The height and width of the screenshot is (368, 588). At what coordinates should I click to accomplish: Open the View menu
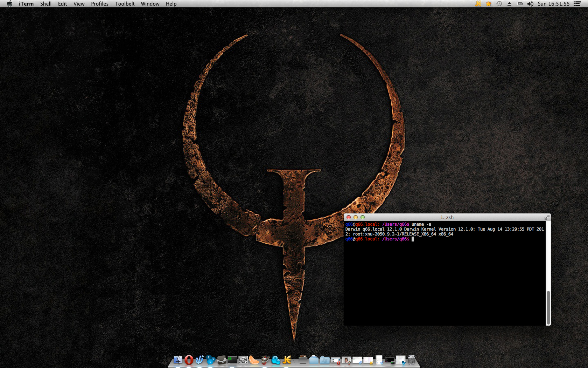click(x=79, y=4)
